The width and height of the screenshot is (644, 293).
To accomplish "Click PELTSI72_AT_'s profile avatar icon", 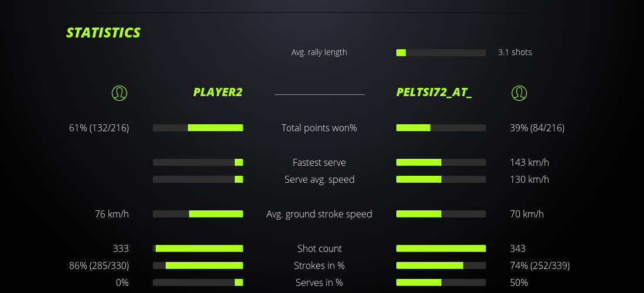I will click(x=519, y=93).
